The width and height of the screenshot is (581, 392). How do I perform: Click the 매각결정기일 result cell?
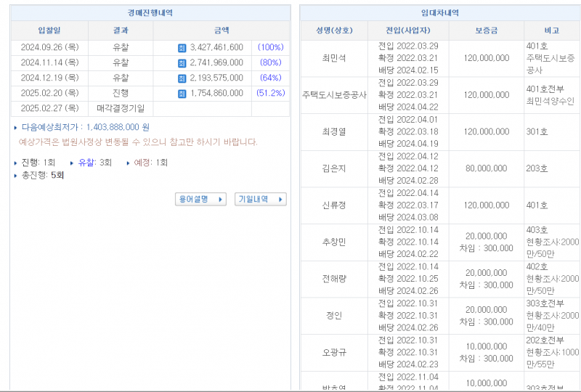[121, 109]
